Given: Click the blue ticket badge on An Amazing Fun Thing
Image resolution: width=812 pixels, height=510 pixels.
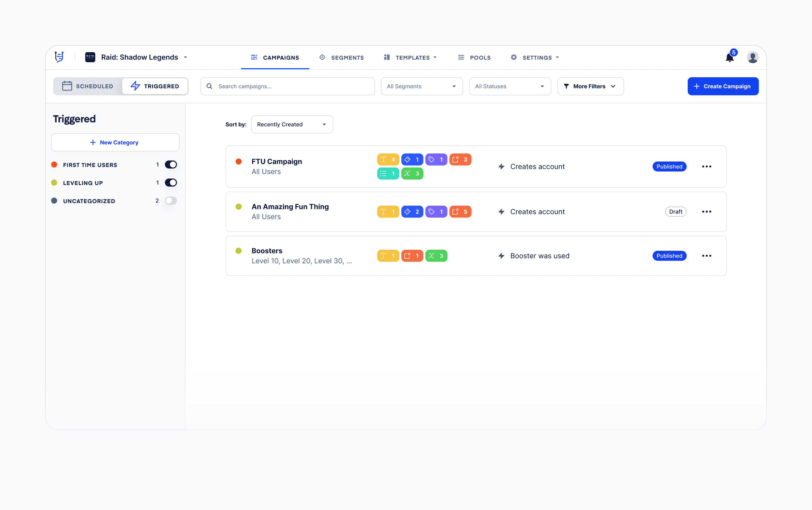Looking at the screenshot, I should point(412,212).
